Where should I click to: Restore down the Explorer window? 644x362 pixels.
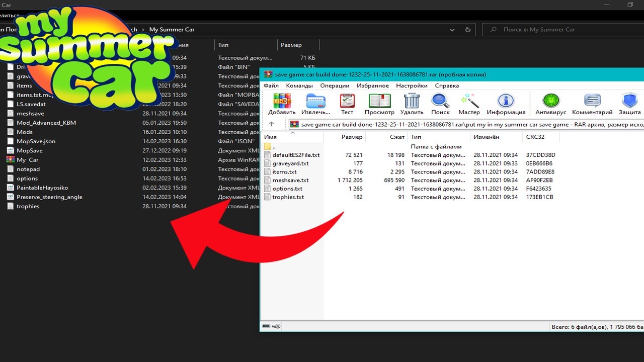pos(630,5)
